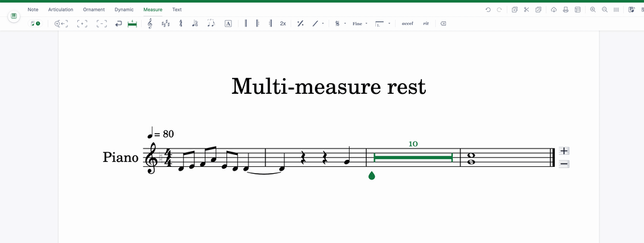Open the Fine dropdown arrow
This screenshot has height=243, width=644.
point(367,24)
